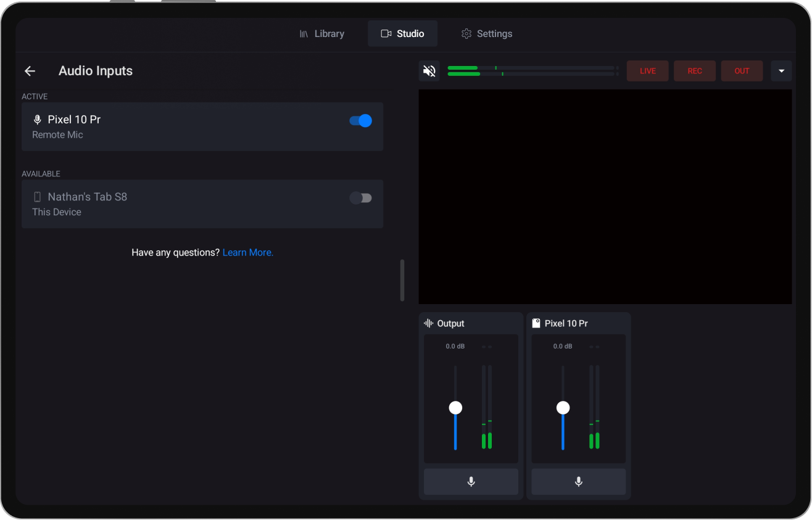Disable the Pixel 10 Pr remote mic toggle
This screenshot has width=812, height=520.
click(x=360, y=121)
